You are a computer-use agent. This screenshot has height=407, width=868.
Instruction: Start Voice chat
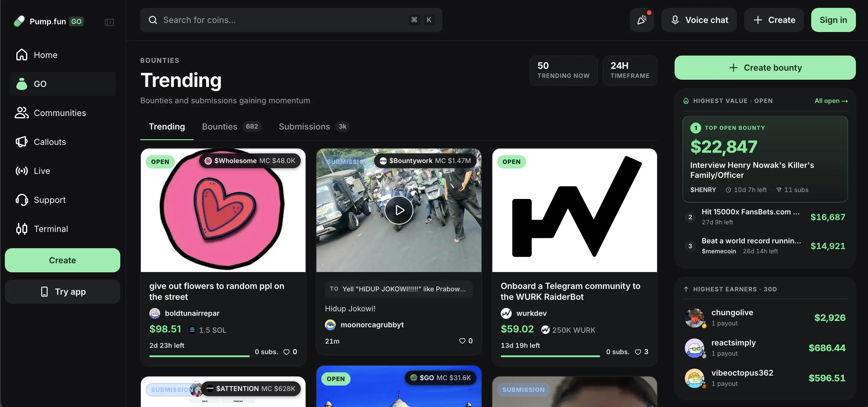tap(699, 20)
